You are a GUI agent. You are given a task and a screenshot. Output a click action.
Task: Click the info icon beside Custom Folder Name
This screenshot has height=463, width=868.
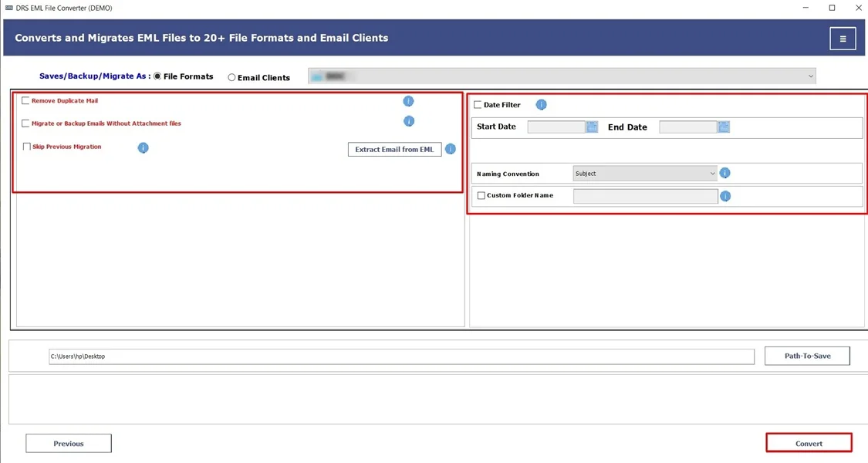(x=724, y=196)
